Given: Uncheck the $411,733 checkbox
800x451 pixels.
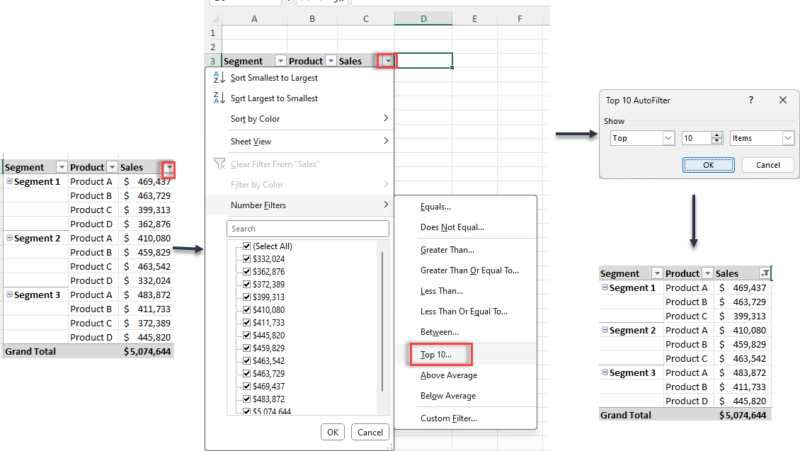Looking at the screenshot, I should (247, 322).
